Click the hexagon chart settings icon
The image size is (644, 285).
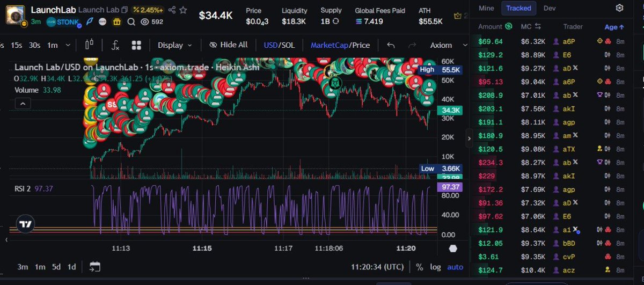[x=453, y=249]
